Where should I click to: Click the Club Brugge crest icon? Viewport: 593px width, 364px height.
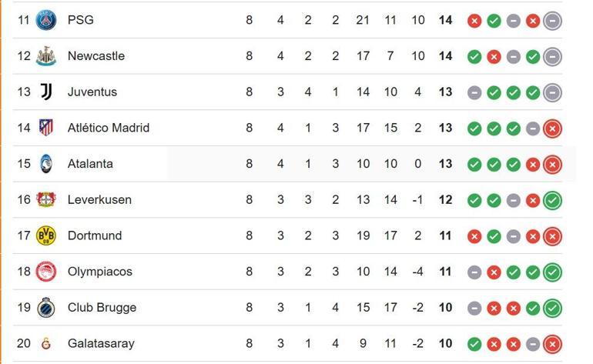click(46, 308)
